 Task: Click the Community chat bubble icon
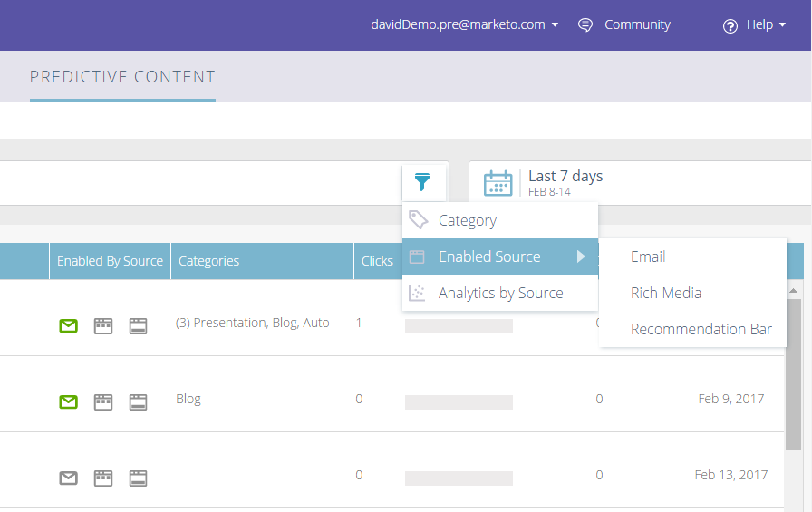pyautogui.click(x=585, y=25)
